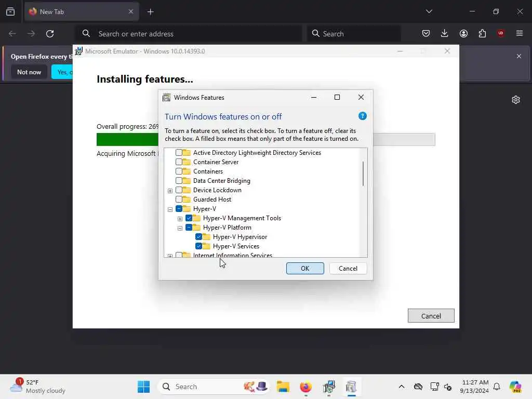
Task: Select the Guarded Host tree row text
Action: (x=212, y=199)
